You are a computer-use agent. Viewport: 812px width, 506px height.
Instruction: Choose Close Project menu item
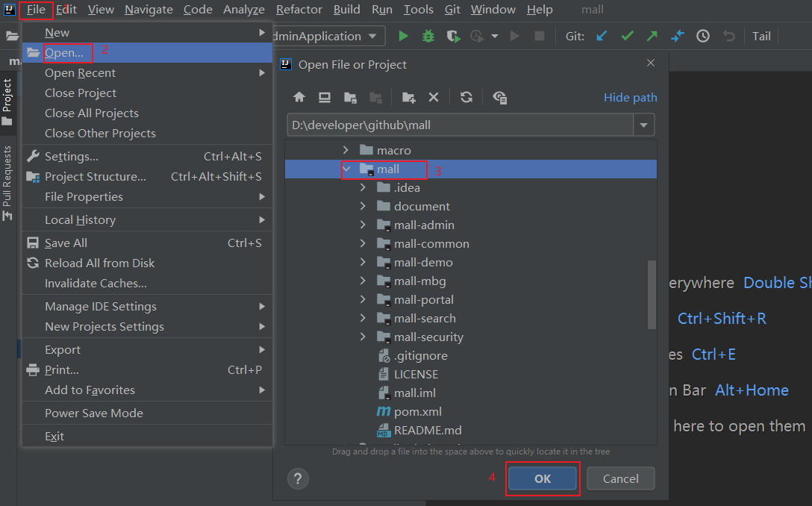(148, 93)
